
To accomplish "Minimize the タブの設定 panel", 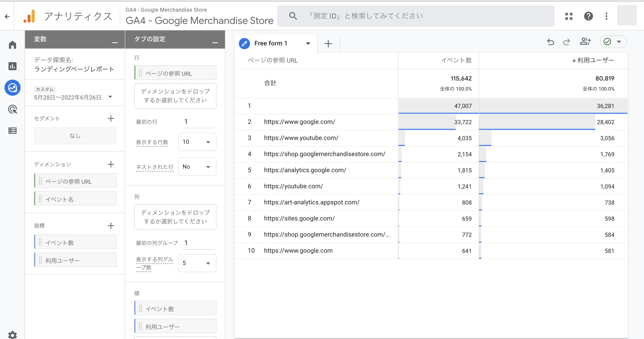I will (215, 43).
